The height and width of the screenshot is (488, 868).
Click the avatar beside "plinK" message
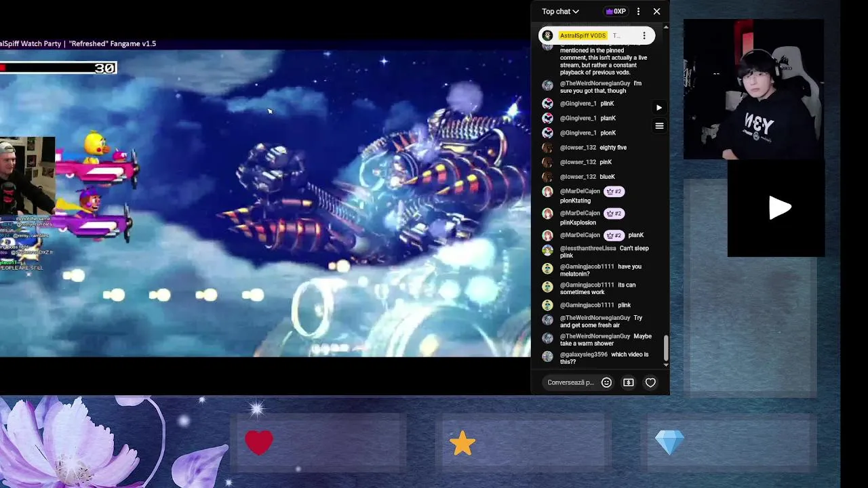[547, 104]
